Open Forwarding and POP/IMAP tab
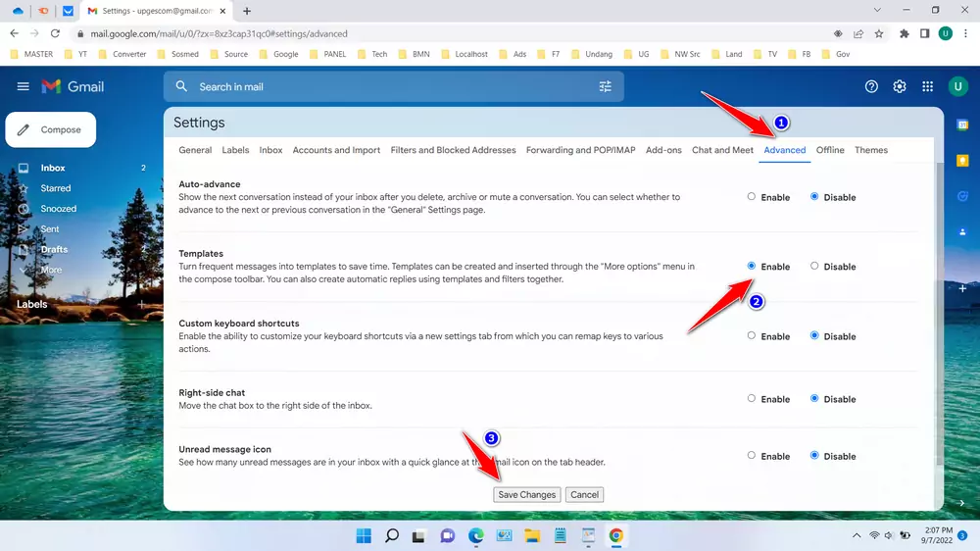 tap(580, 150)
